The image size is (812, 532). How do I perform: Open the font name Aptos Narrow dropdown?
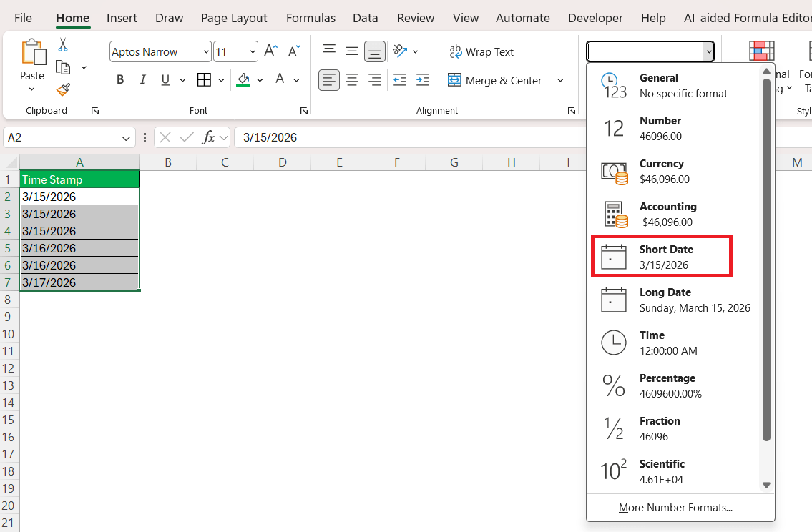point(207,51)
